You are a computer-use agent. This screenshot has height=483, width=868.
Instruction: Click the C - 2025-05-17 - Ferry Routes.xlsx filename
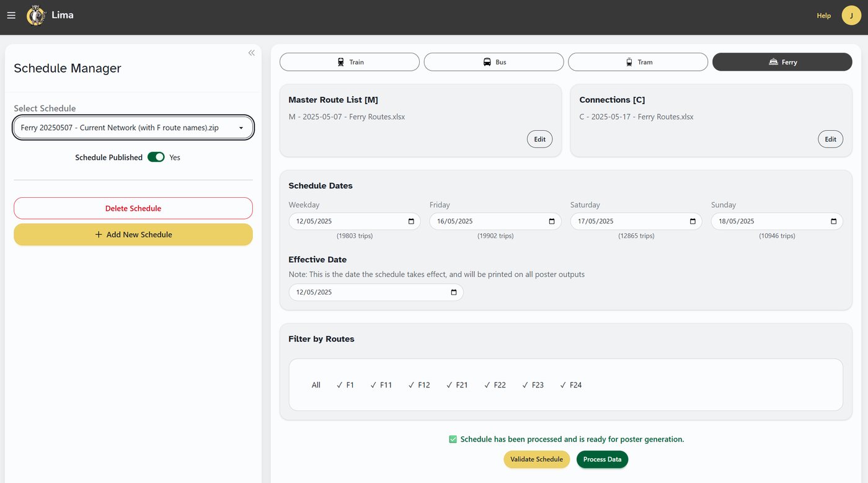[x=636, y=117]
